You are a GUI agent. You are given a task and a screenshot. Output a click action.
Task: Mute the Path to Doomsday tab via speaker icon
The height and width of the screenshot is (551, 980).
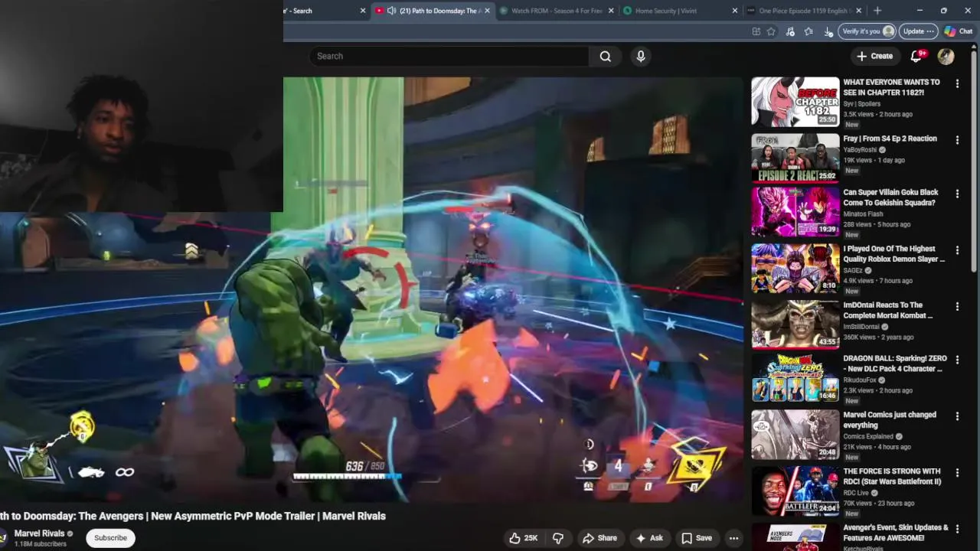[391, 11]
